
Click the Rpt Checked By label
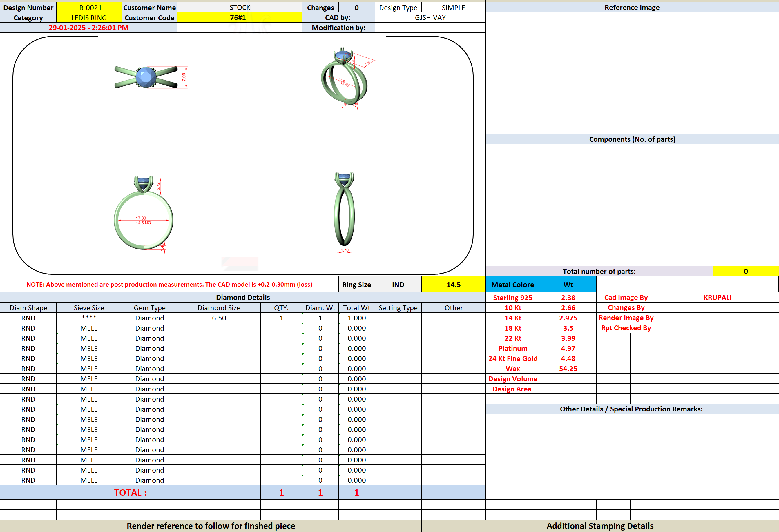[626, 328]
